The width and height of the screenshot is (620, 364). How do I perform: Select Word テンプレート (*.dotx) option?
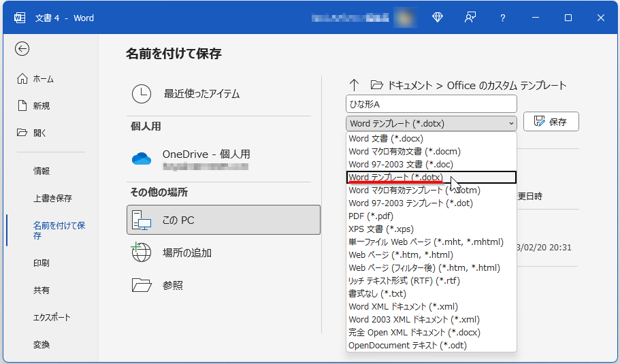[395, 178]
